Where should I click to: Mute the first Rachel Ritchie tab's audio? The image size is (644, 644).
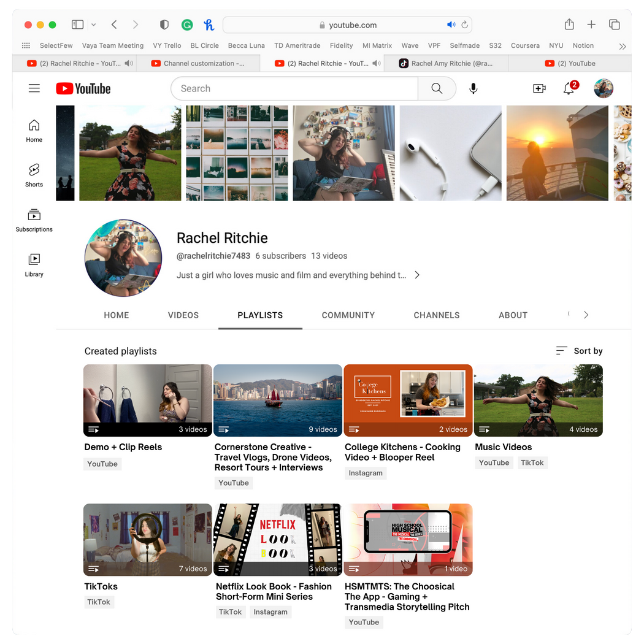coord(128,63)
